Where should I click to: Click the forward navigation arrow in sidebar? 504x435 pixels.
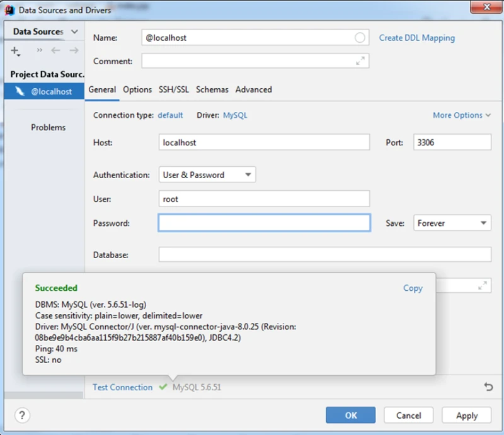pyautogui.click(x=74, y=51)
